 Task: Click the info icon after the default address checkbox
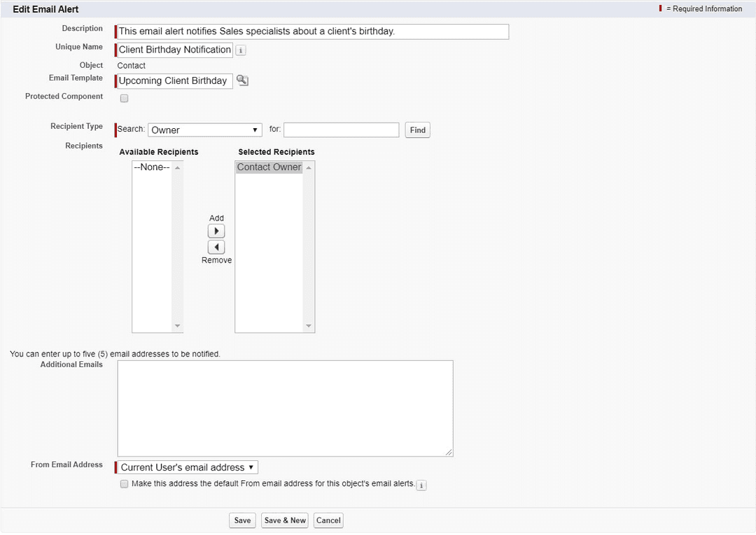click(x=421, y=485)
